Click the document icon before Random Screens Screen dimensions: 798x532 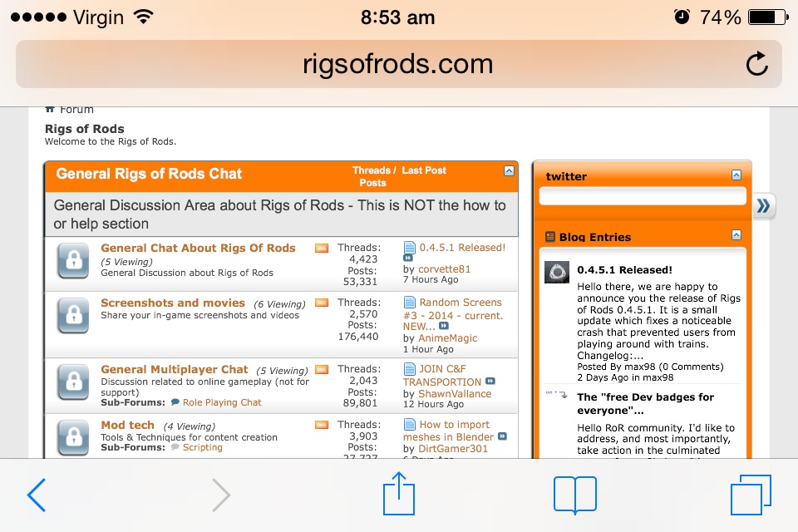coord(409,303)
